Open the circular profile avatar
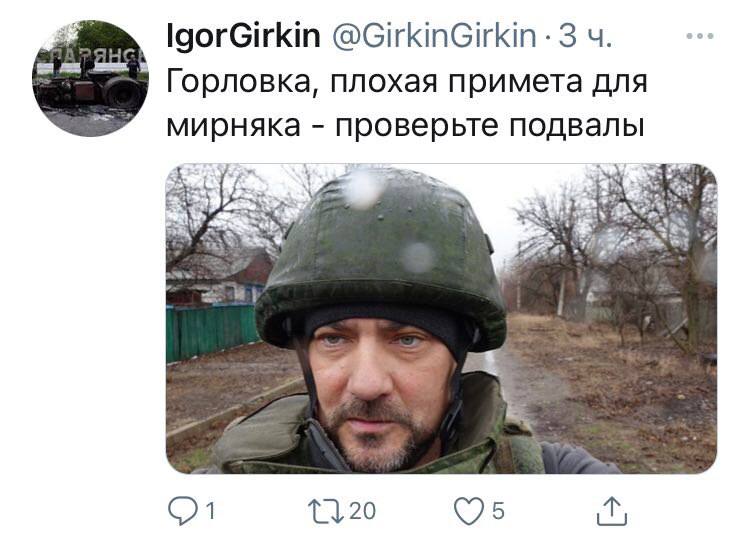This screenshot has width=750, height=546. coord(90,78)
